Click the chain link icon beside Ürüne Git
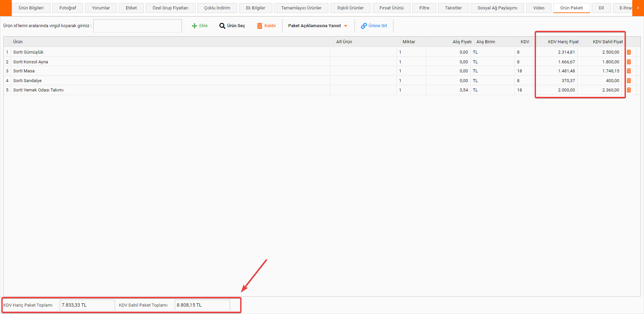This screenshot has height=314, width=644. 364,26
